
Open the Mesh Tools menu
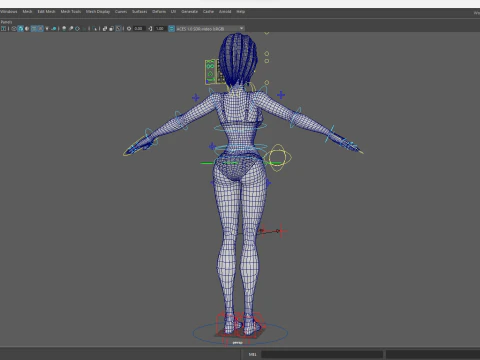71,12
